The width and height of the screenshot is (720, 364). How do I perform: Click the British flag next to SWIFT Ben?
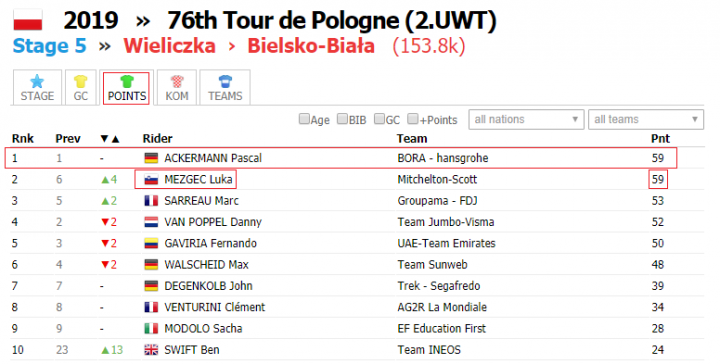151,350
